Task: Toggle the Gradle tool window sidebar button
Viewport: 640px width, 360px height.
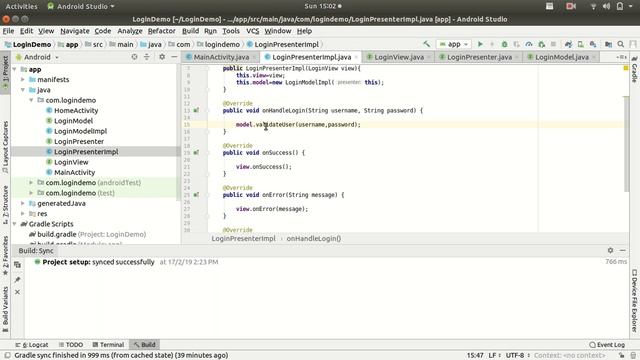Action: 635,69
